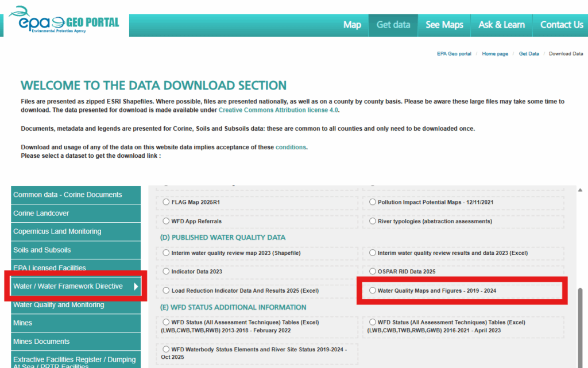Open the Map navigation menu

click(352, 25)
